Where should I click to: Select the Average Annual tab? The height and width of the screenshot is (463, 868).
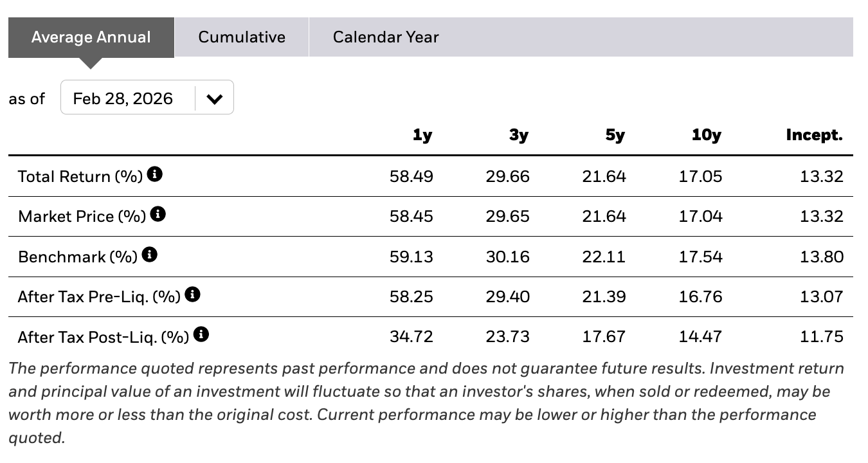pos(91,37)
